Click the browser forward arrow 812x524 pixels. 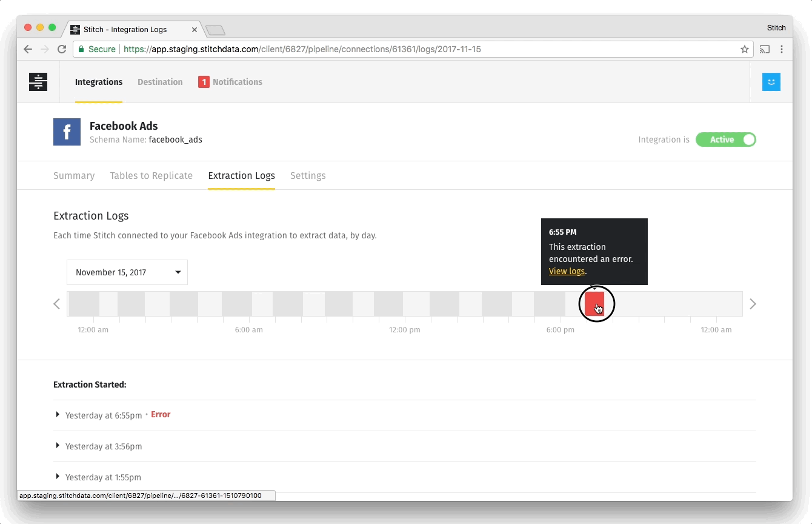(x=44, y=49)
